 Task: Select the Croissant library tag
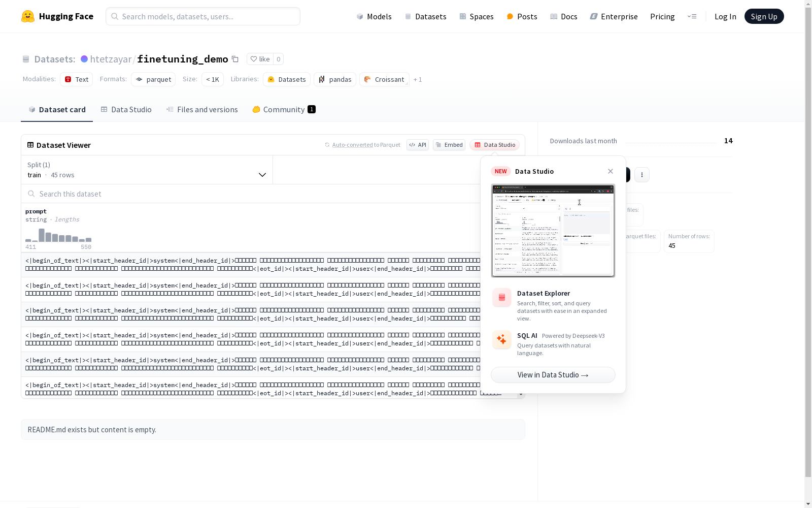pyautogui.click(x=384, y=79)
